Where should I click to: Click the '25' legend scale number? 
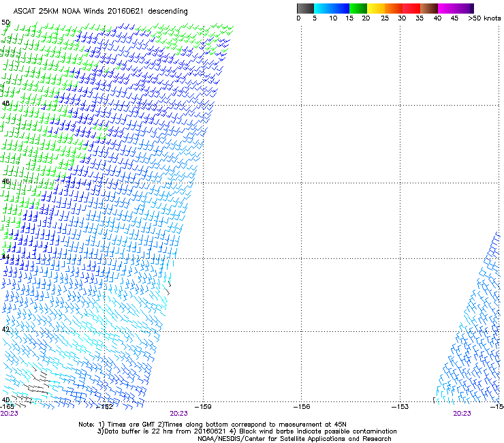tap(385, 18)
